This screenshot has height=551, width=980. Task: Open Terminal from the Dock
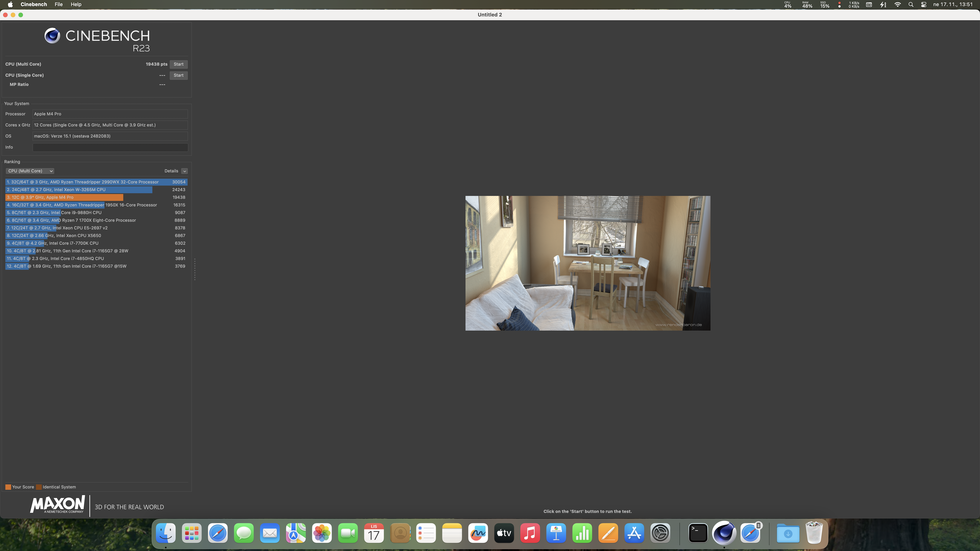tap(698, 533)
